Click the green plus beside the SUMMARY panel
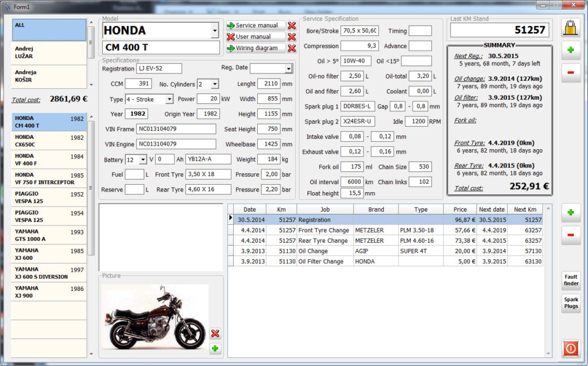This screenshot has width=588, height=366. (x=571, y=50)
